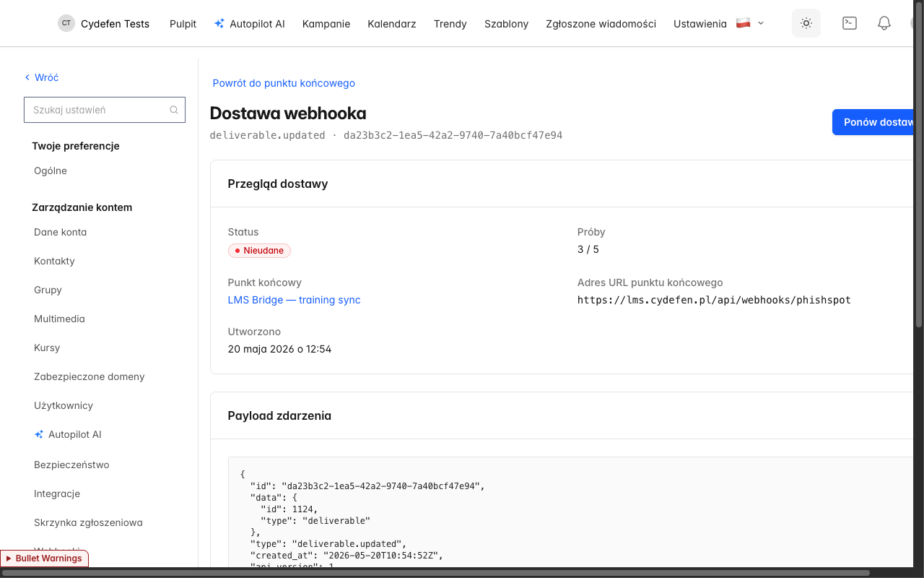Focus the Szukaj ustawień search field
Viewport: 924px width, 578px height.
(x=105, y=110)
